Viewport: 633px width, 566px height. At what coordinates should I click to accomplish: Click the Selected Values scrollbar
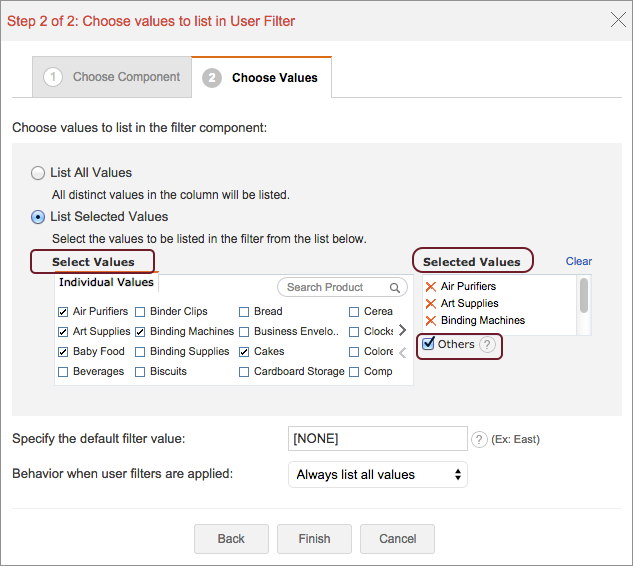(584, 296)
